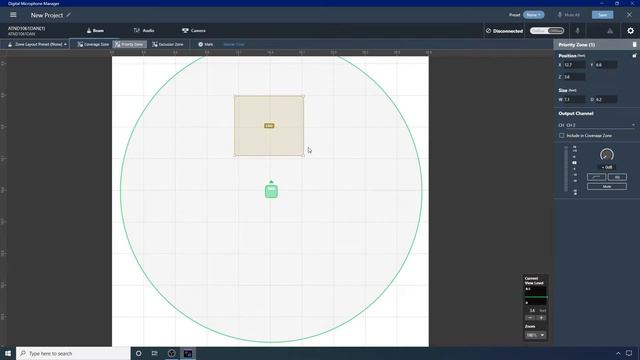The width and height of the screenshot is (640, 360).
Task: Open the Zoom percentage dropdown
Action: (536, 335)
